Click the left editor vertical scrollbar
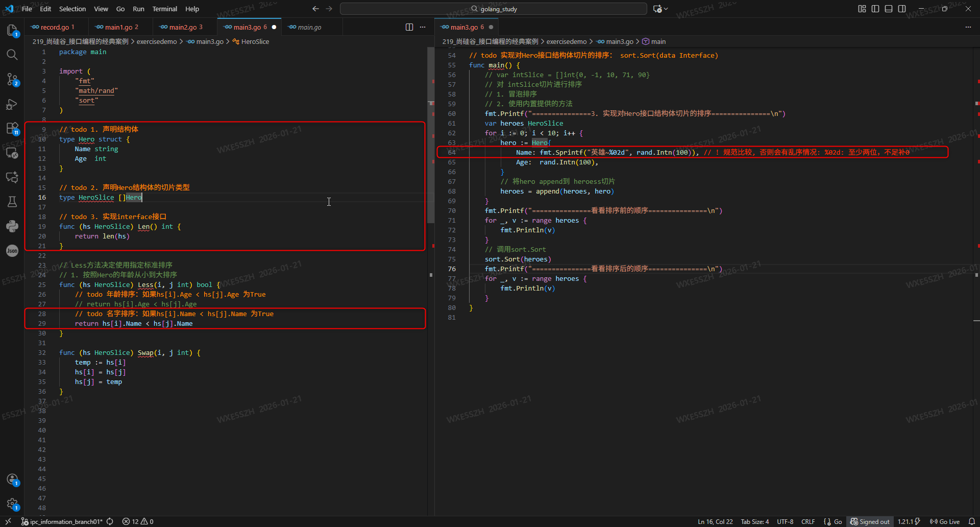The height and width of the screenshot is (527, 980). click(x=431, y=135)
